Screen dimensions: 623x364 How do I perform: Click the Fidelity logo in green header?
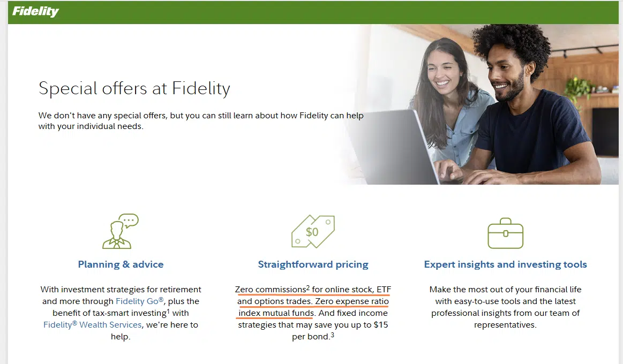[35, 12]
